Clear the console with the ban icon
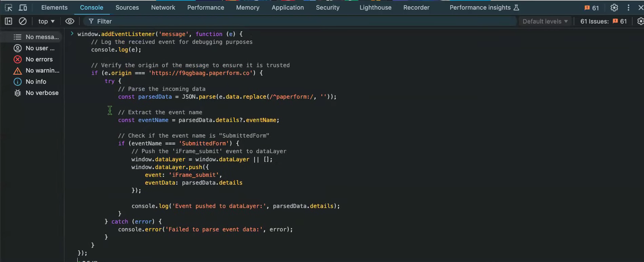 [x=23, y=21]
